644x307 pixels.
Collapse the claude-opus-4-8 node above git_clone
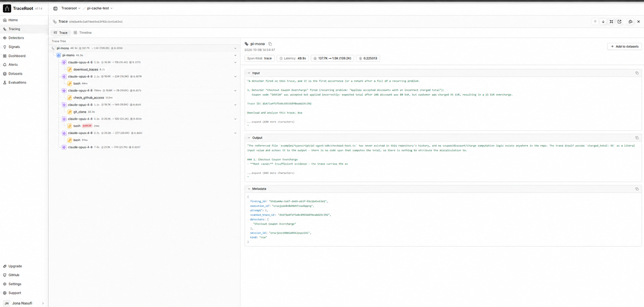click(x=235, y=105)
